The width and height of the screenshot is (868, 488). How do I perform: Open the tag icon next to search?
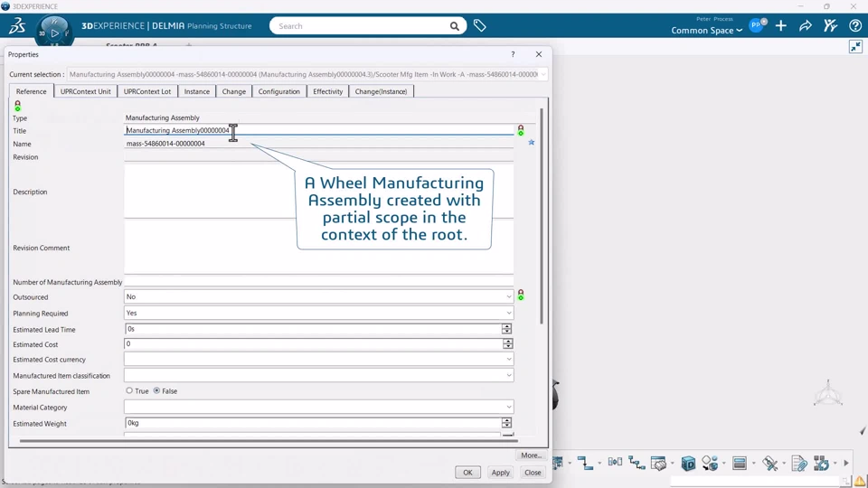pos(480,26)
